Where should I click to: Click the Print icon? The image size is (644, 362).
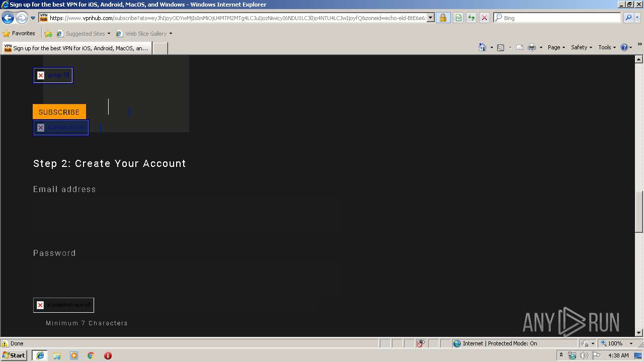532,47
